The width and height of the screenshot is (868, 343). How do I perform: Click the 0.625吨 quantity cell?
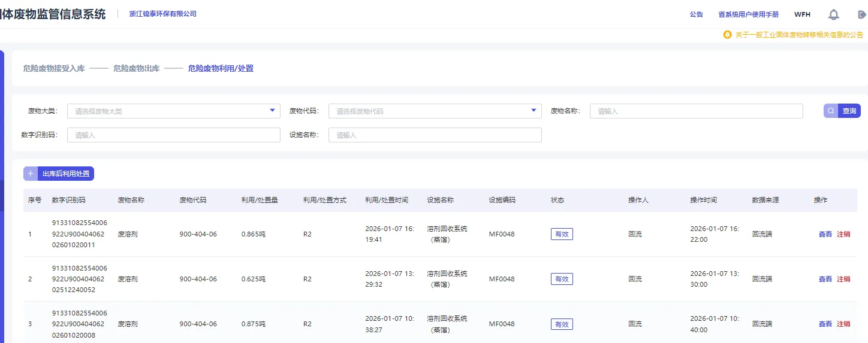click(x=254, y=279)
